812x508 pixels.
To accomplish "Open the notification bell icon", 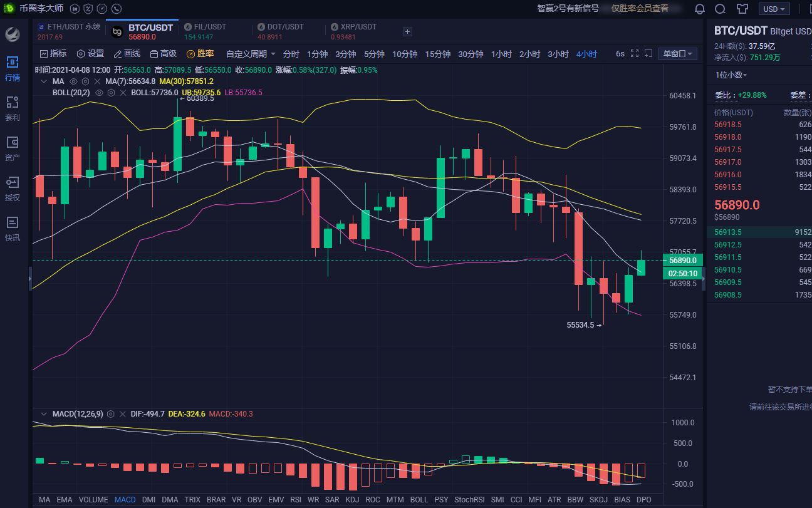I will (x=700, y=9).
